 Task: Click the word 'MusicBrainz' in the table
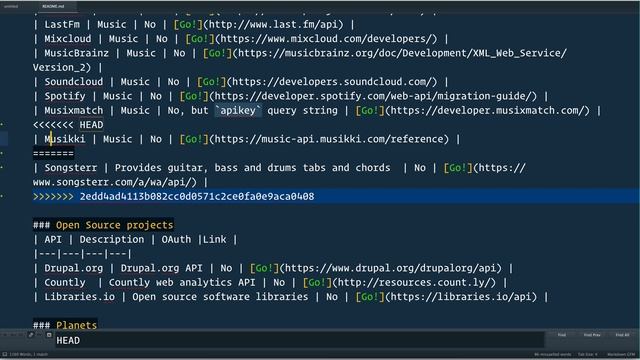click(77, 53)
